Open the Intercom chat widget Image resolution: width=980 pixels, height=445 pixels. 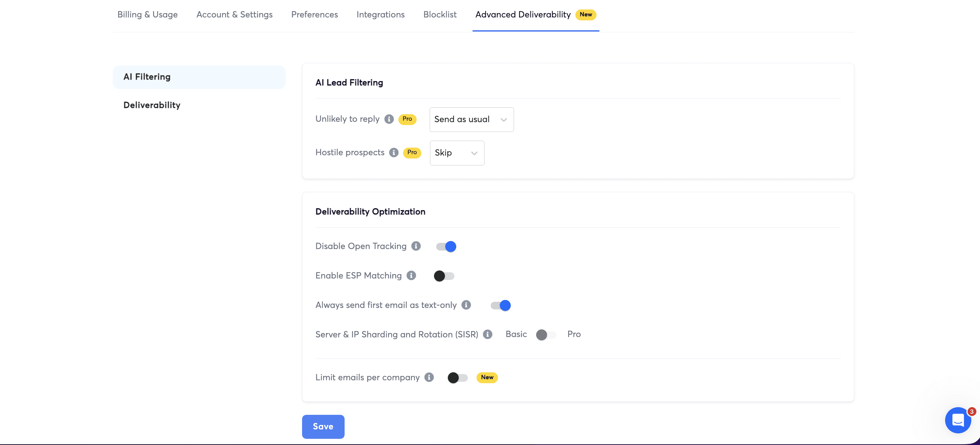point(958,420)
